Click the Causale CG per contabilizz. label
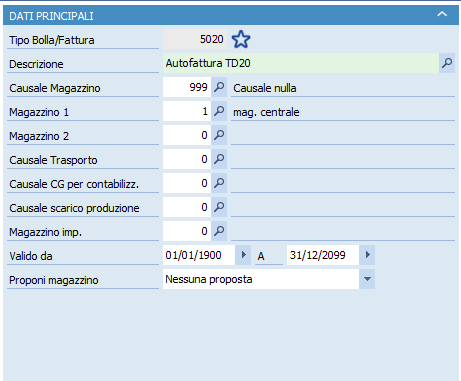461x381 pixels. coord(74,184)
